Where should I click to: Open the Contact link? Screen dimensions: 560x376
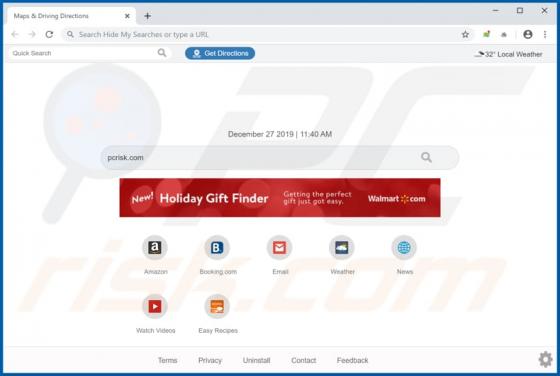pyautogui.click(x=304, y=360)
